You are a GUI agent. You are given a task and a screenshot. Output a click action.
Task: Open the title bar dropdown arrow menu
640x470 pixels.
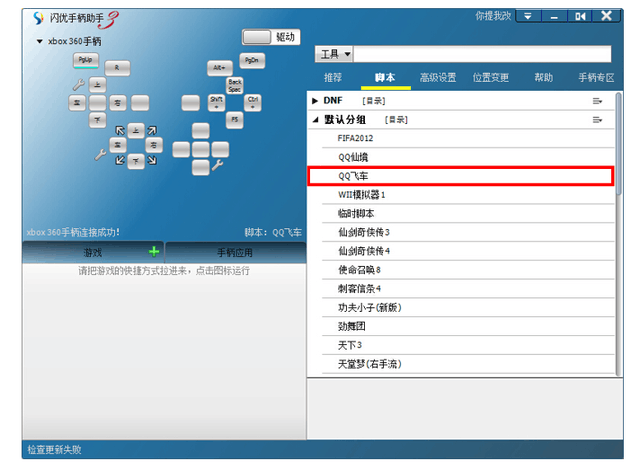click(x=528, y=16)
